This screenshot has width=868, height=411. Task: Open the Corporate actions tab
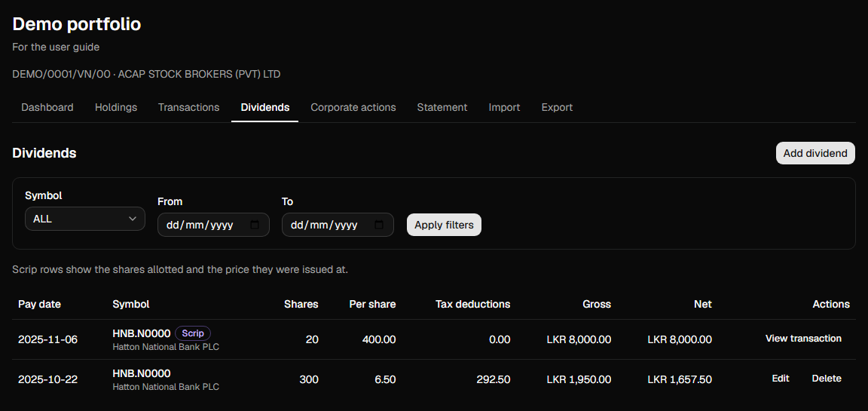(353, 107)
